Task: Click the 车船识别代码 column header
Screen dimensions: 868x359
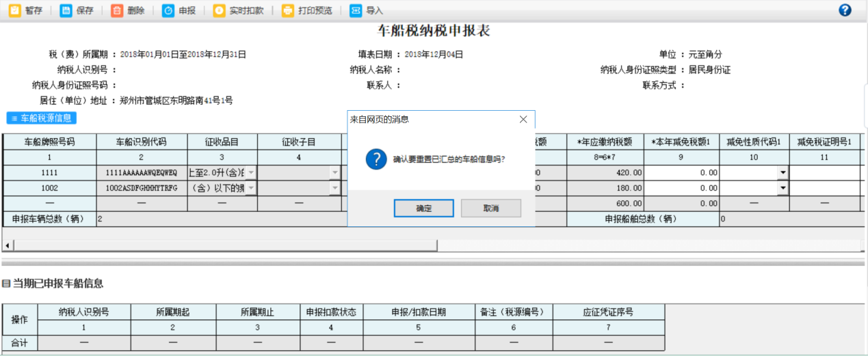Action: point(141,142)
